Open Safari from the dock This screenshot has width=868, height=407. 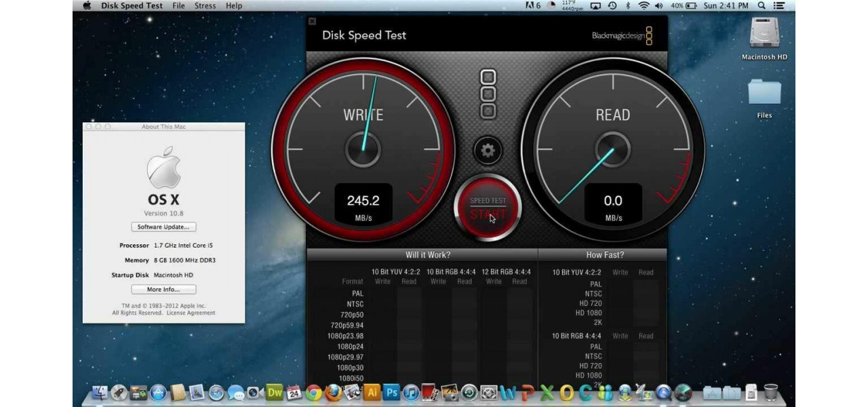tap(216, 391)
